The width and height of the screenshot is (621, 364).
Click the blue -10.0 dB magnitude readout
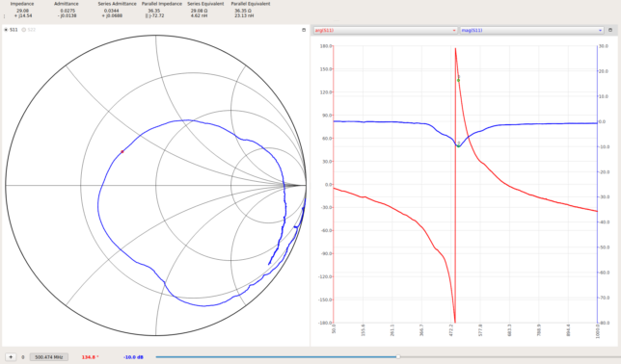pos(133,357)
